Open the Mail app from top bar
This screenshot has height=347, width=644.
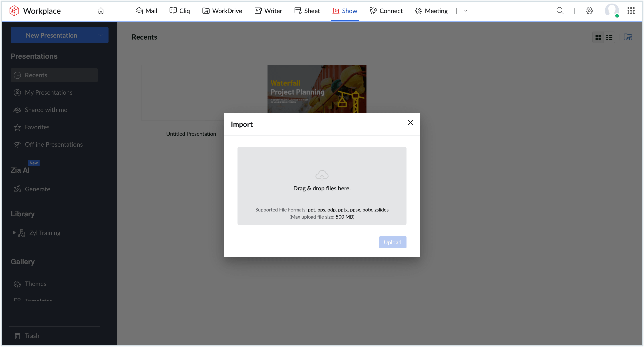tap(146, 11)
